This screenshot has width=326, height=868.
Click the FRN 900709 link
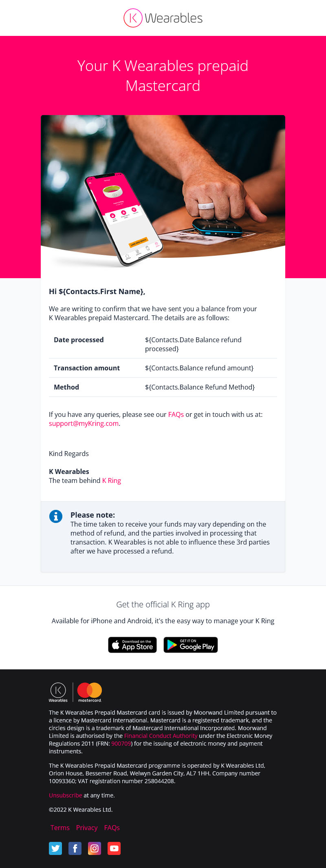(x=121, y=744)
